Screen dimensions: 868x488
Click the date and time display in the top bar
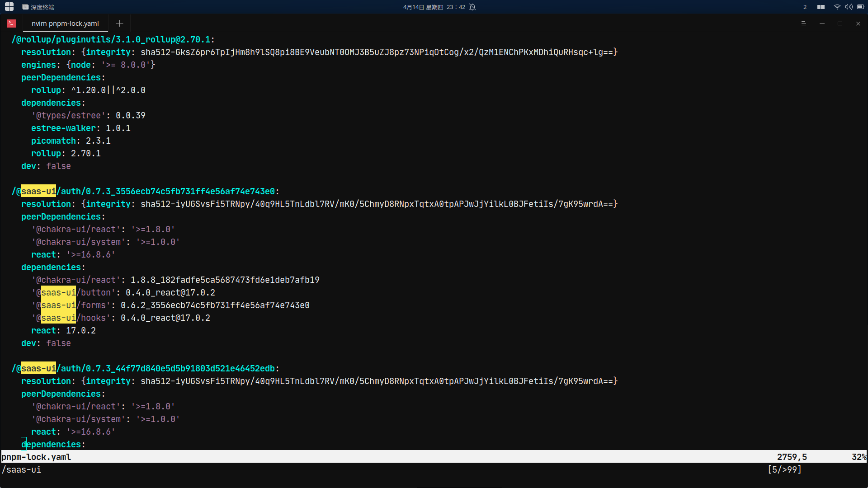pos(433,7)
